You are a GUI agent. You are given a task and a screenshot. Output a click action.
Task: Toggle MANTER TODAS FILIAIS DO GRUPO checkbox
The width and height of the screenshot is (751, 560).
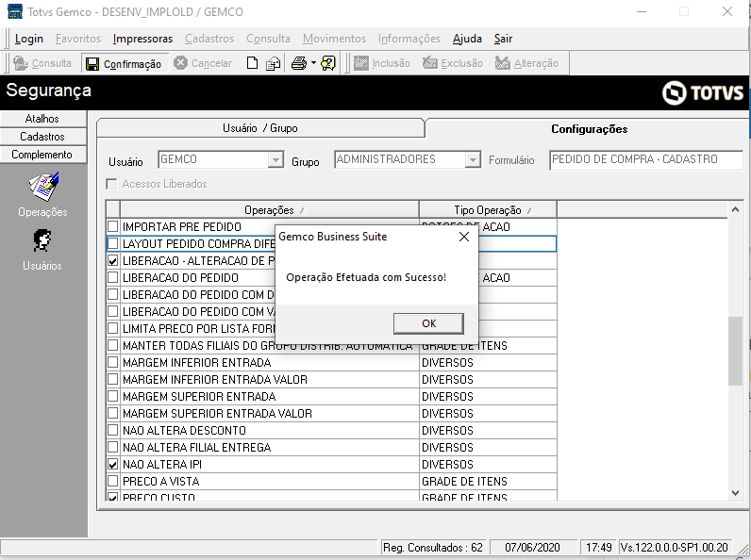tap(112, 346)
